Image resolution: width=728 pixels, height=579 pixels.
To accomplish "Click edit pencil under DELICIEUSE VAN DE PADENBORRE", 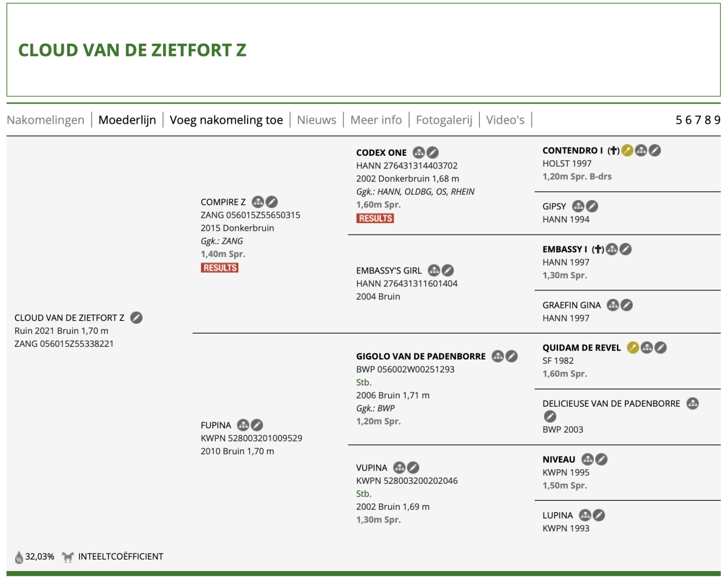I will click(550, 417).
